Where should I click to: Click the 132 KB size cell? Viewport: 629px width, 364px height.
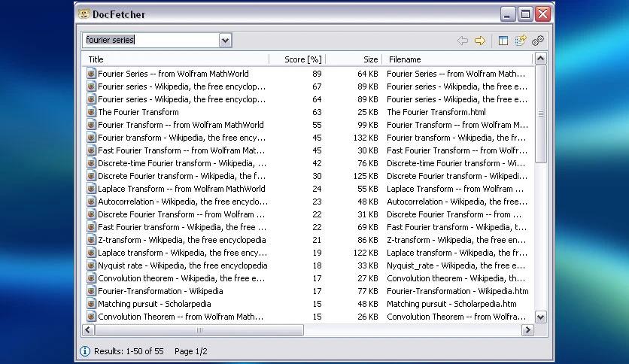point(366,138)
